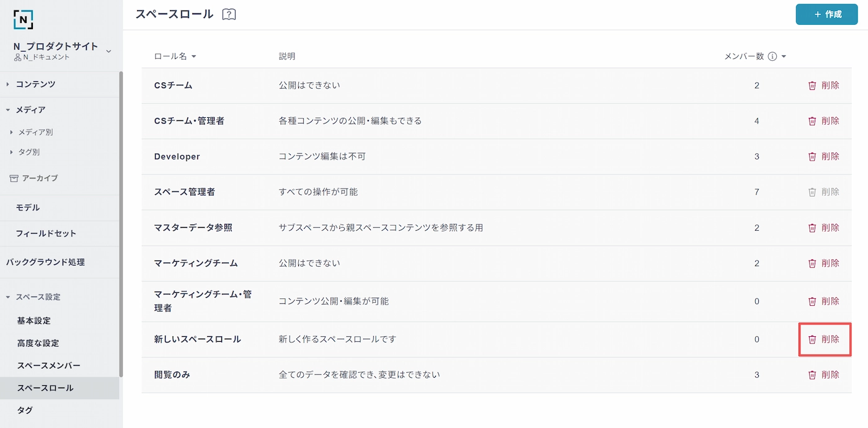The image size is (868, 428).
Task: Click description 全てのデータを確認でき、変更はできない
Action: point(360,375)
